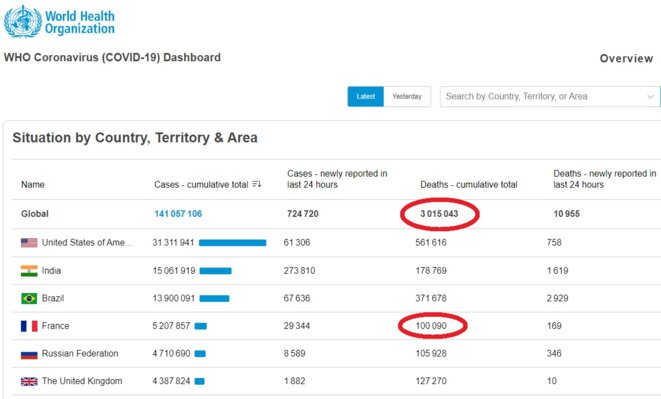Click the Deaths newly reported column header
Screen dimensions: 661x399
pyautogui.click(x=605, y=179)
